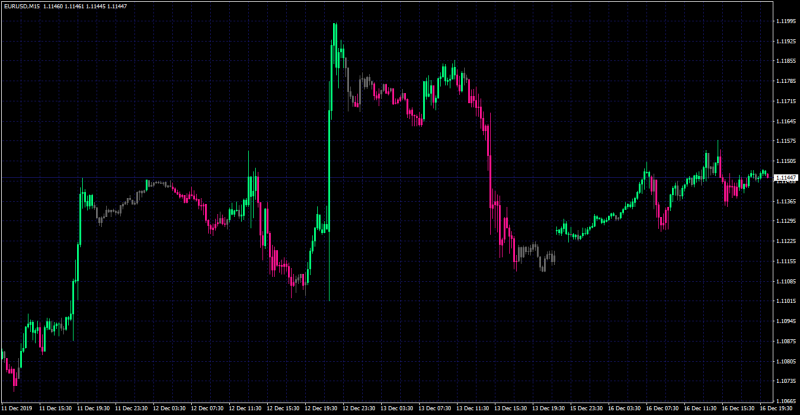
Task: Click time axis label 12 Dec 07:30
Action: click(x=207, y=408)
